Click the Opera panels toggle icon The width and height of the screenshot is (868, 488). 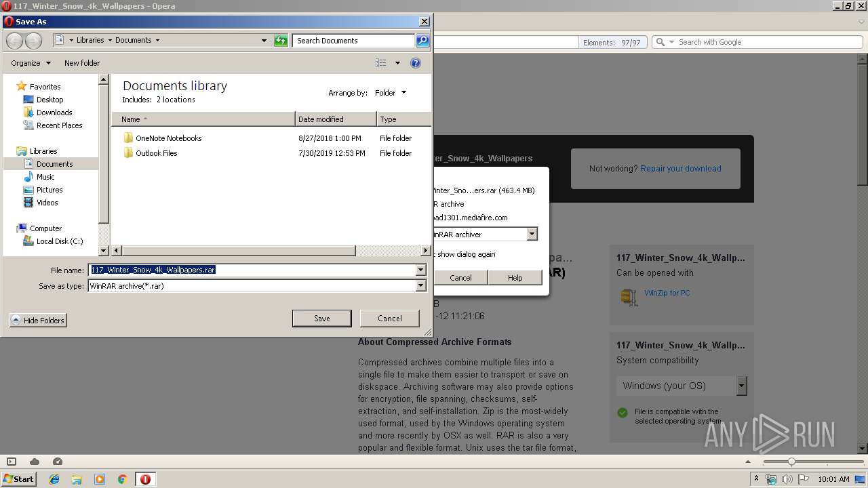coord(11,462)
